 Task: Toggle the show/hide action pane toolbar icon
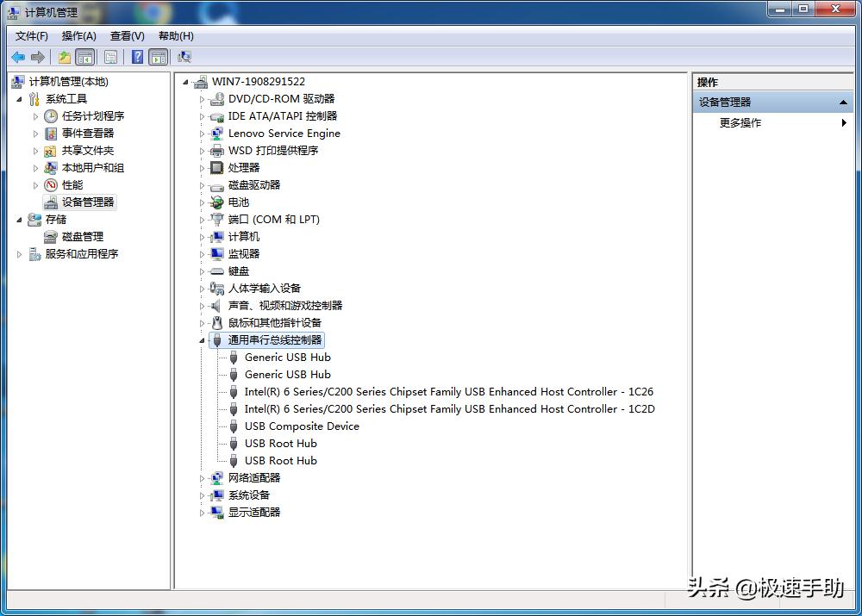click(159, 57)
